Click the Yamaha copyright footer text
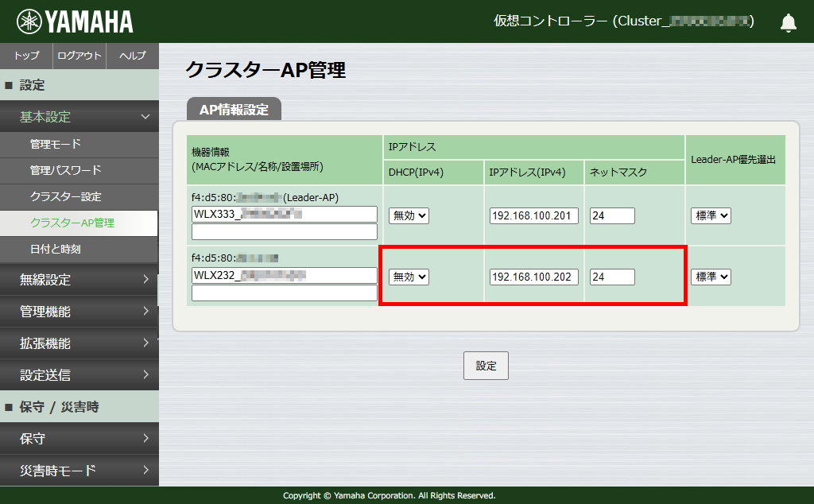Image resolution: width=814 pixels, height=504 pixels. coord(389,496)
